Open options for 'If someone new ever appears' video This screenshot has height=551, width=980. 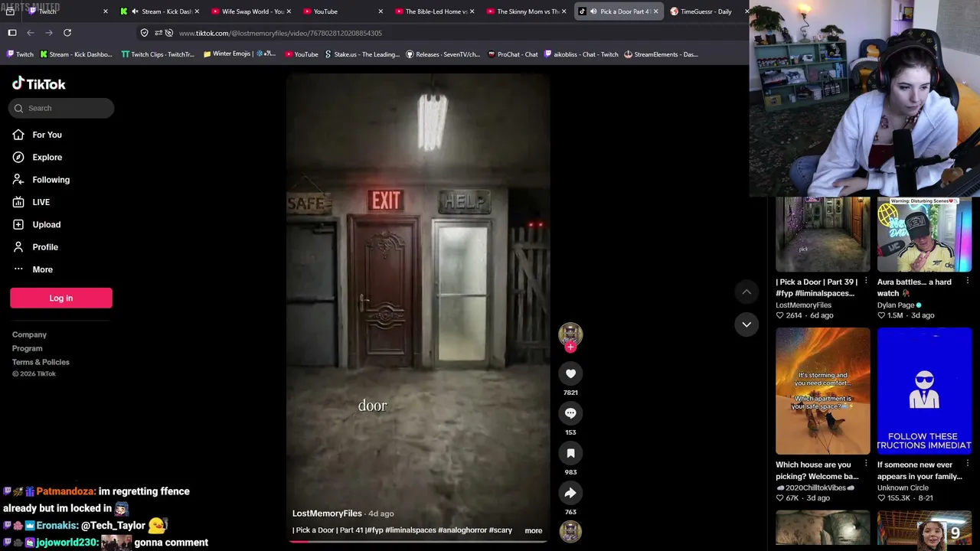coord(967,465)
